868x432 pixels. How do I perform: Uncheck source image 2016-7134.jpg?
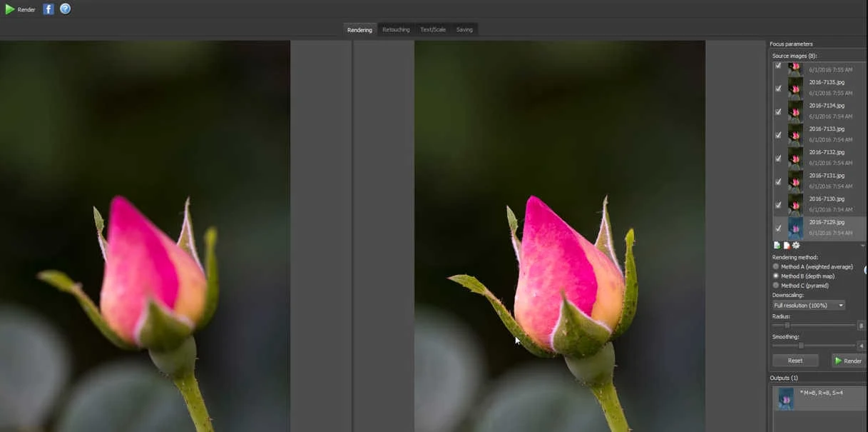pyautogui.click(x=778, y=112)
